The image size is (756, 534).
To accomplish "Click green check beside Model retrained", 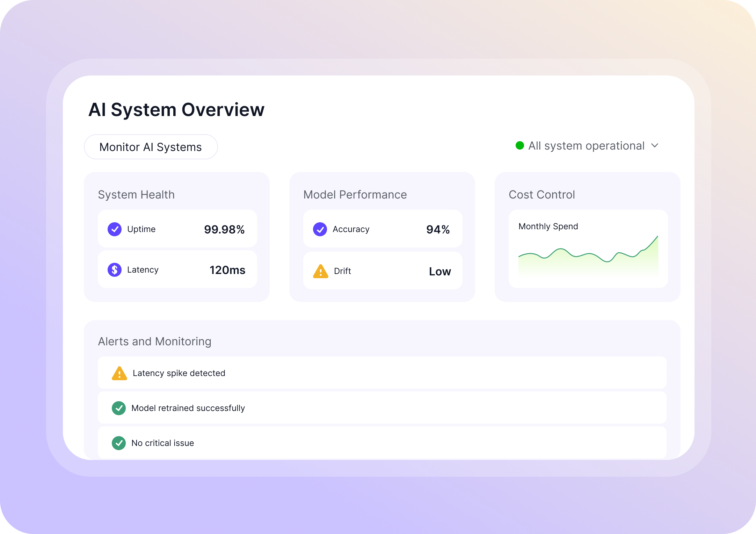I will (x=119, y=408).
